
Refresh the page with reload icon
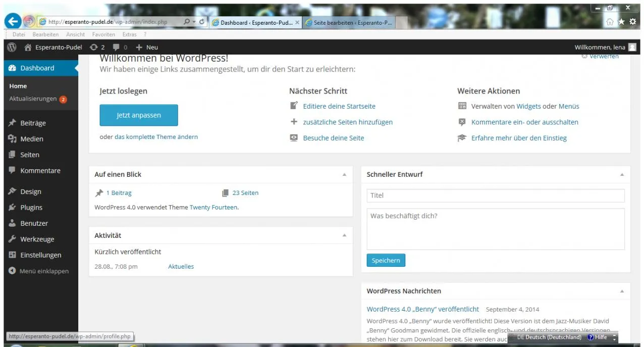pyautogui.click(x=202, y=22)
